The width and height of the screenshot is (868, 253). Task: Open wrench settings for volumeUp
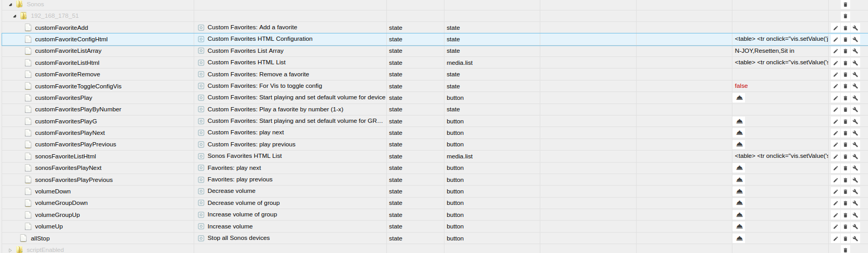tap(855, 227)
